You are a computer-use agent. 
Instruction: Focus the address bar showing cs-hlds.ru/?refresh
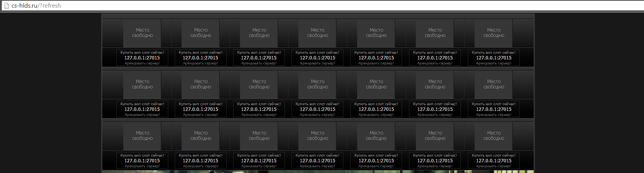322,6
